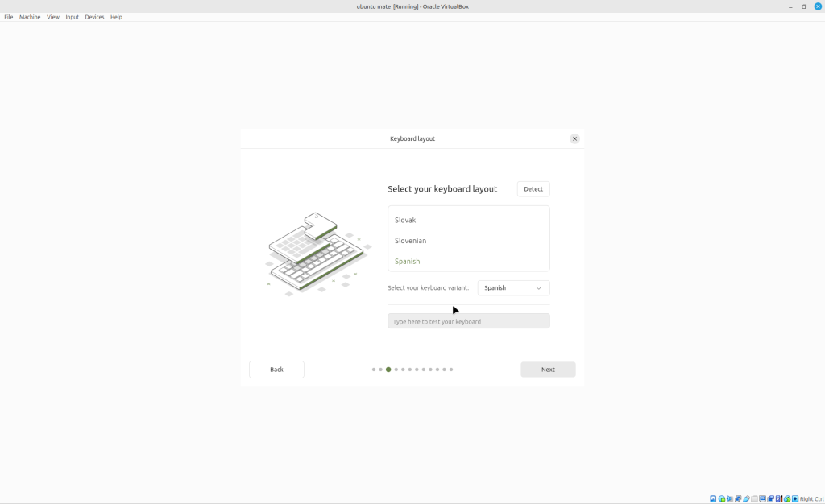Minimize the VirtualBox window

pos(790,6)
